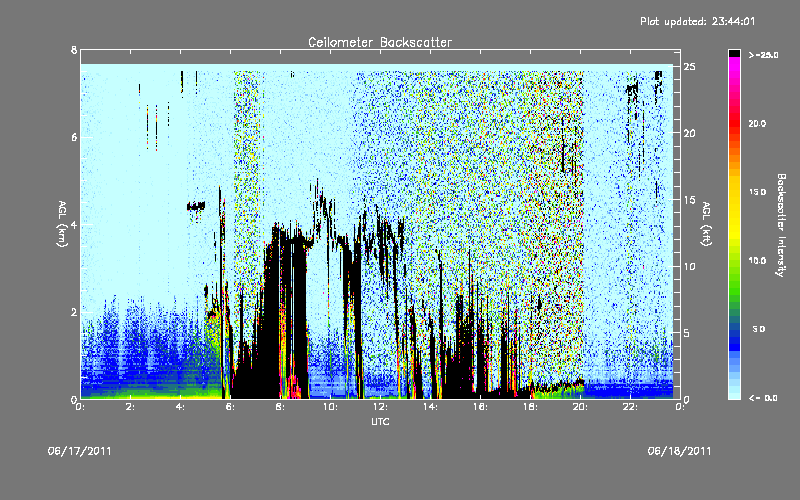This screenshot has height=500, width=800.
Task: Click the 6: tick on the UTC axis
Action: [x=231, y=407]
